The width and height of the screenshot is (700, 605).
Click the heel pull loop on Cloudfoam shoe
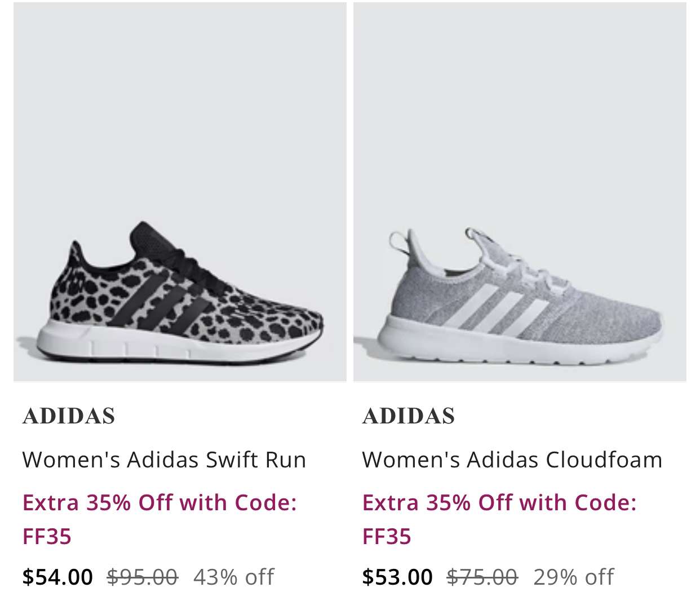pos(400,241)
